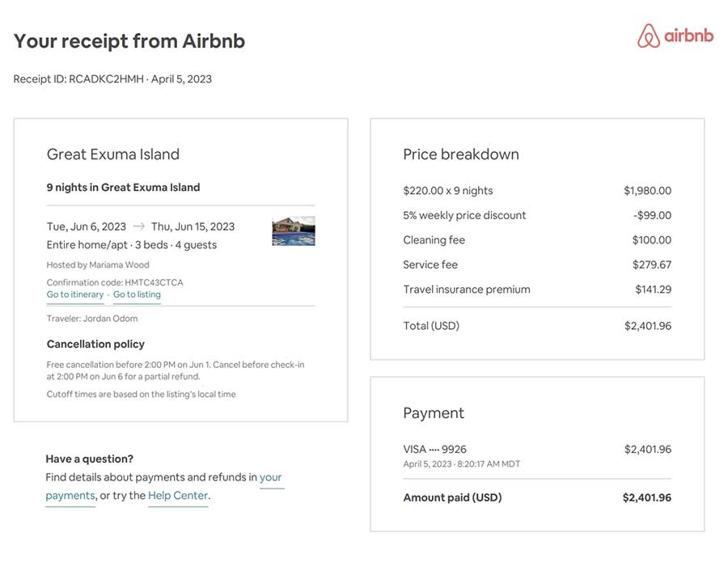
Task: Click the Cleaning fee line item
Action: [435, 240]
